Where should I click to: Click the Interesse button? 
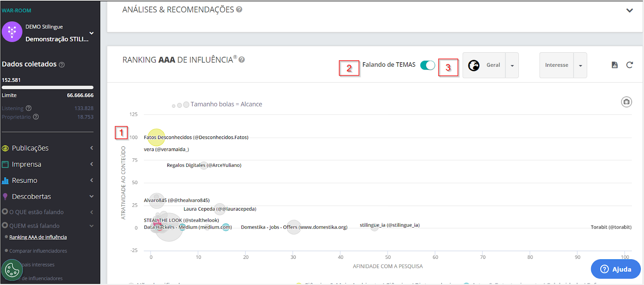point(557,65)
